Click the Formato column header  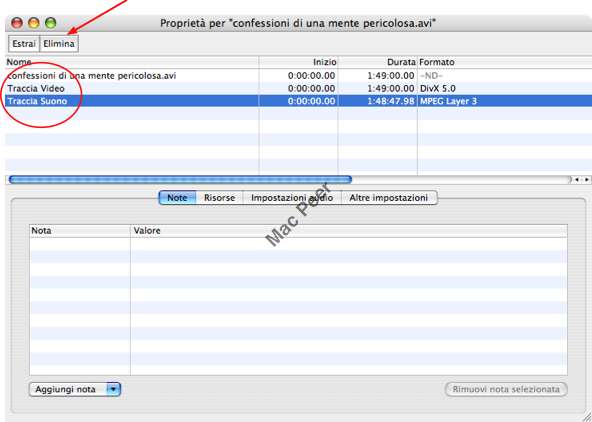[x=505, y=62]
